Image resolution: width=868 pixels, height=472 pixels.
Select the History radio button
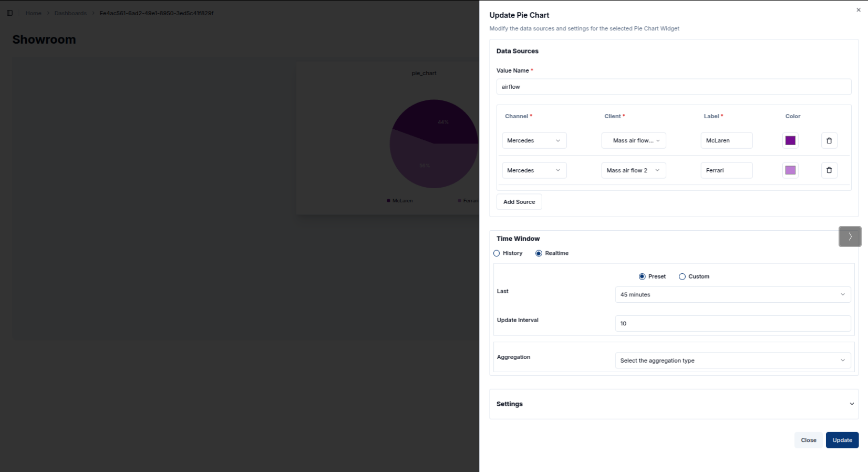[x=497, y=253]
